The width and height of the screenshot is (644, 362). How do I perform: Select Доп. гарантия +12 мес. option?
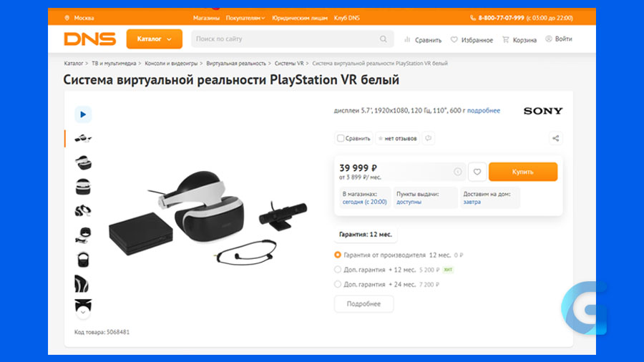(x=338, y=270)
